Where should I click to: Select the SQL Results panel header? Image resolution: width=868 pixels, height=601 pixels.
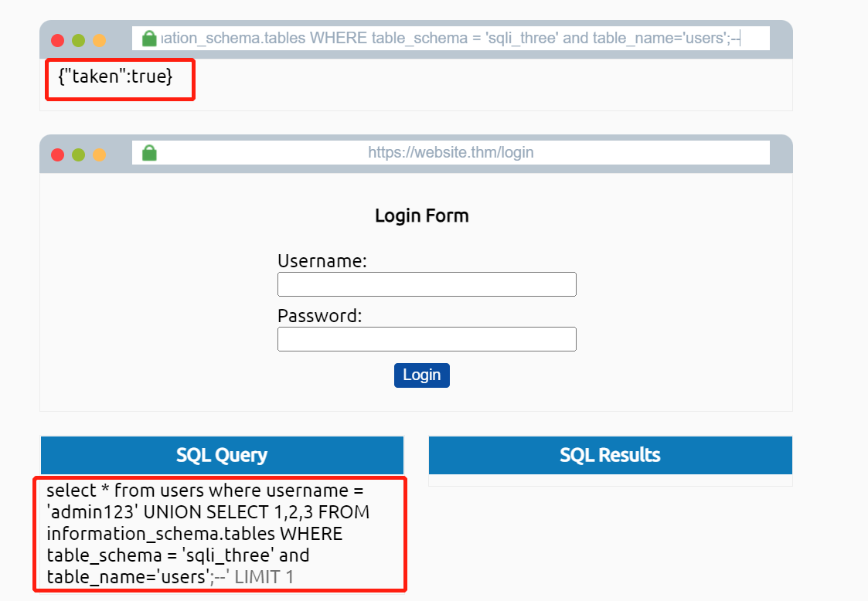coord(610,455)
